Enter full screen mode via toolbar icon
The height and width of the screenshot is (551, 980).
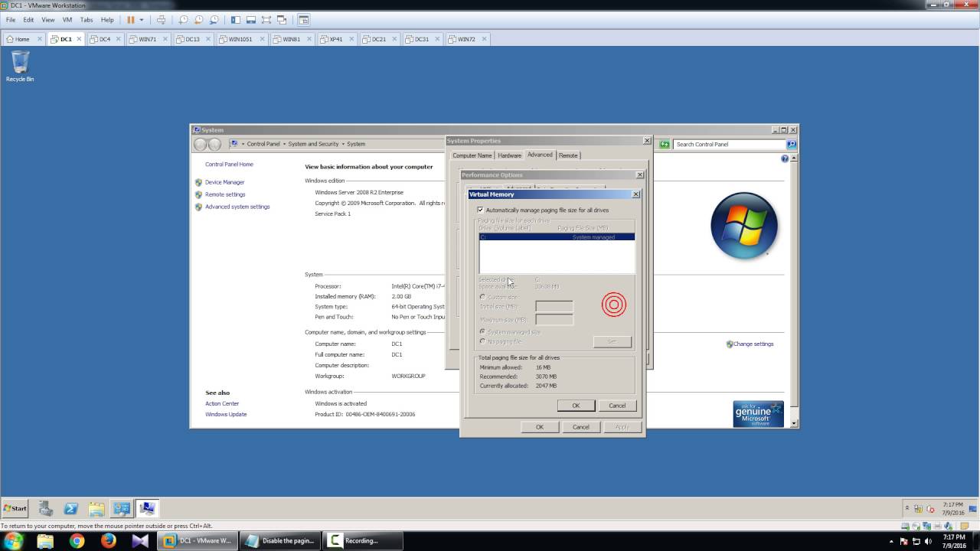pyautogui.click(x=266, y=20)
